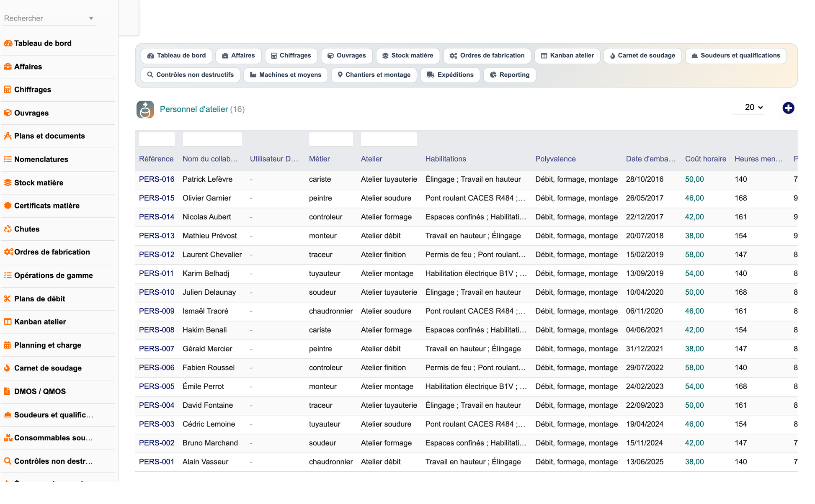Open Machines et moyens tab
Image resolution: width=815 pixels, height=504 pixels.
click(286, 75)
